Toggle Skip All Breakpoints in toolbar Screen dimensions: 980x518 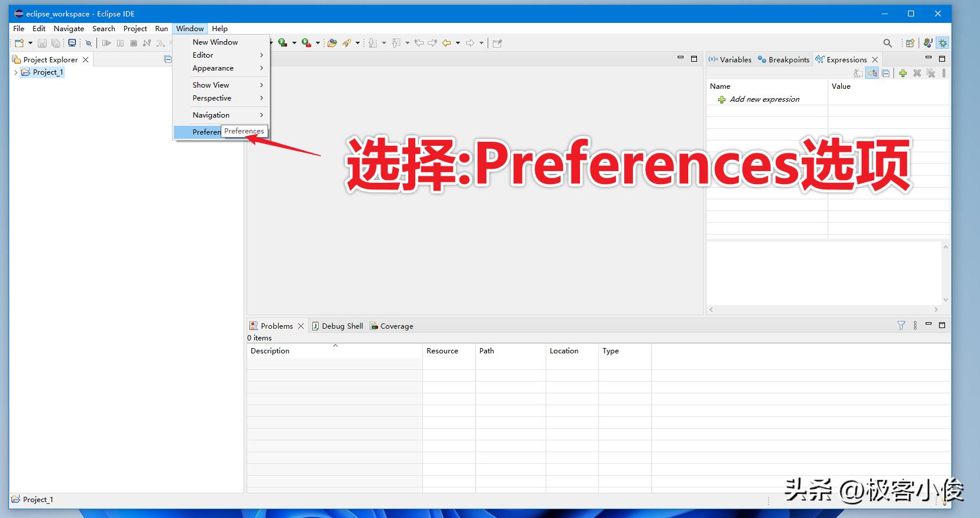[88, 43]
